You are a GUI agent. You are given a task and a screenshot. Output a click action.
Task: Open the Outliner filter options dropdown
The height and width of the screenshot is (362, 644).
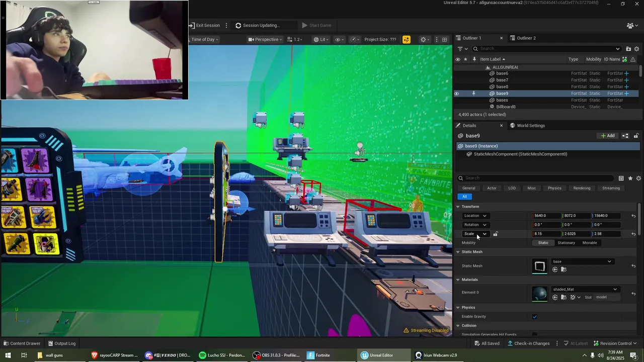[462, 49]
